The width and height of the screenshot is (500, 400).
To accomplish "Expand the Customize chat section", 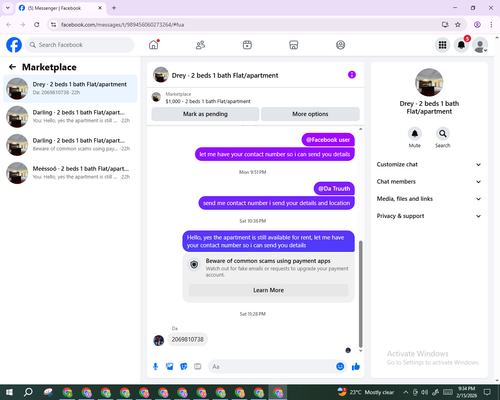I will pyautogui.click(x=429, y=164).
